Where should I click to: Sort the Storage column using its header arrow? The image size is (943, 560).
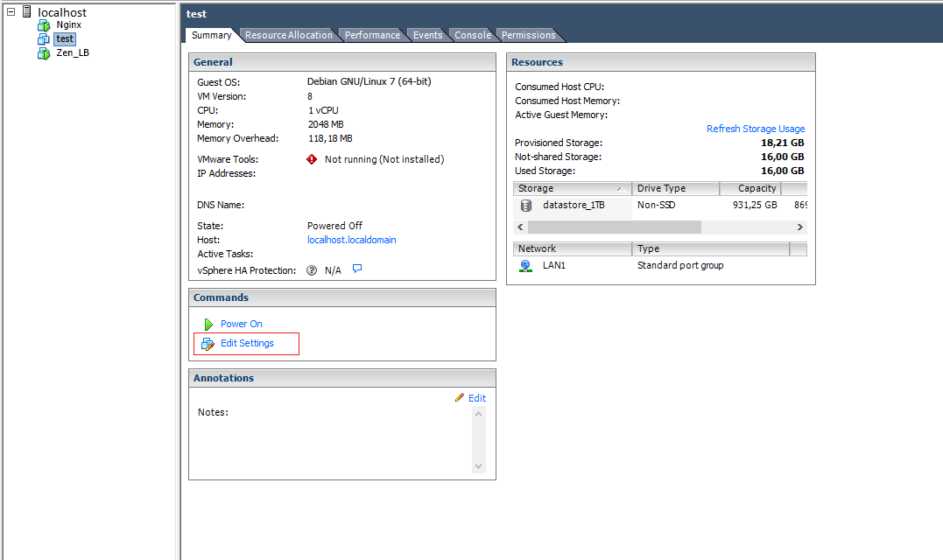point(621,188)
